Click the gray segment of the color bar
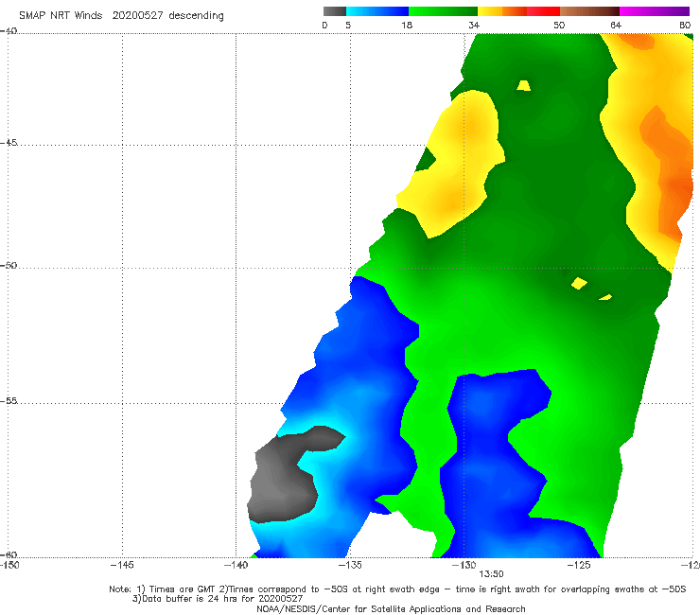 [335, 11]
